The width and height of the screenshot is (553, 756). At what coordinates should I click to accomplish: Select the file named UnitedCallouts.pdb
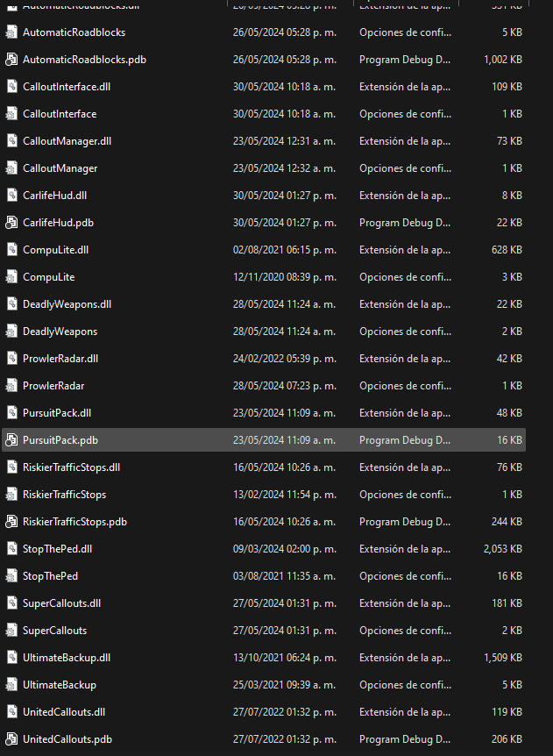67,739
